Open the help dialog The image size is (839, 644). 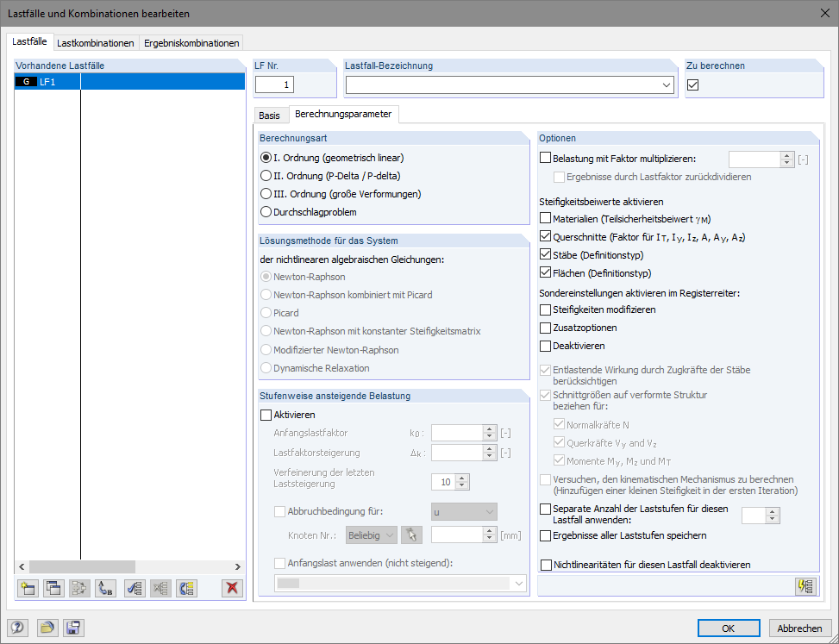click(18, 628)
